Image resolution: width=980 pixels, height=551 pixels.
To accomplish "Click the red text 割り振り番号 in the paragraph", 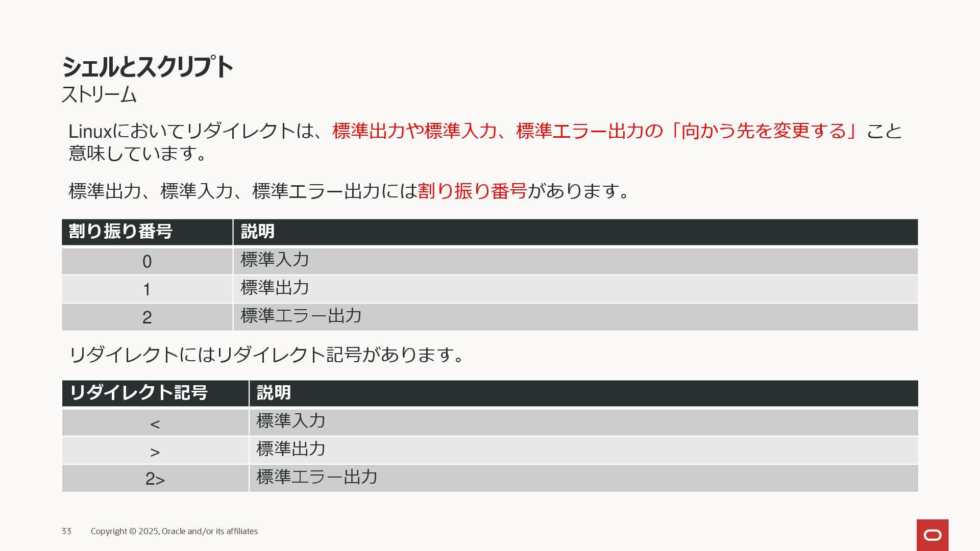I will tap(472, 191).
